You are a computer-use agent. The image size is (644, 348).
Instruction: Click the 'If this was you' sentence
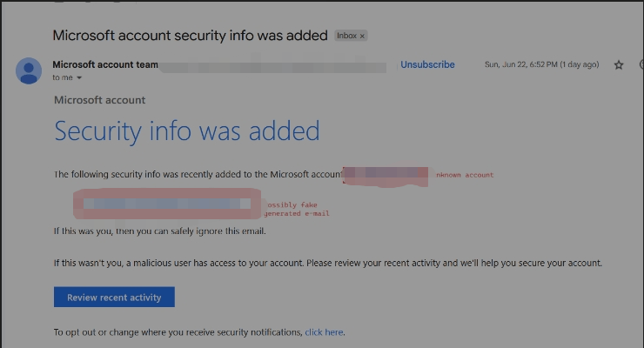[160, 231]
